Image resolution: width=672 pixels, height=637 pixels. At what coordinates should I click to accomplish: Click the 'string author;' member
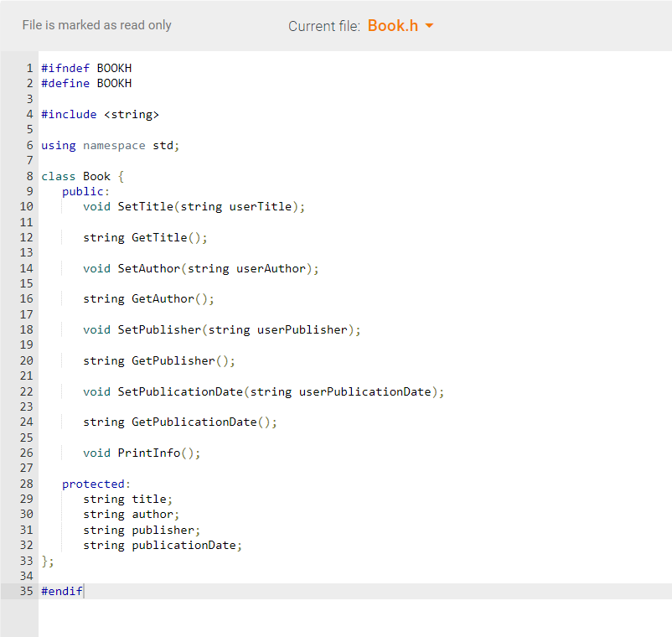point(132,514)
